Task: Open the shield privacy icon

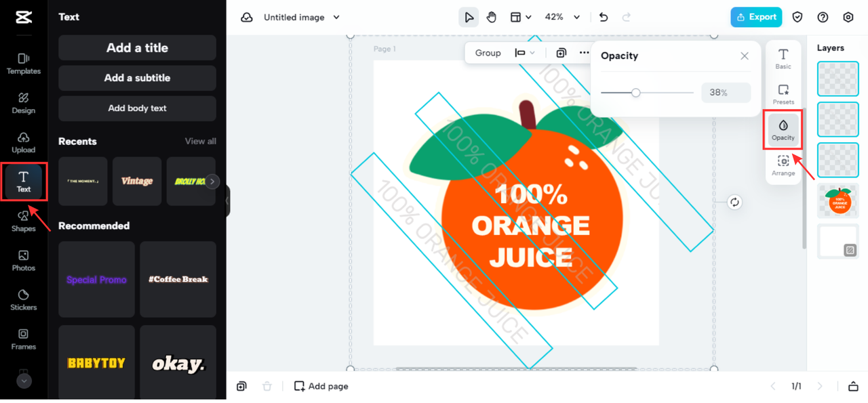Action: (x=797, y=18)
